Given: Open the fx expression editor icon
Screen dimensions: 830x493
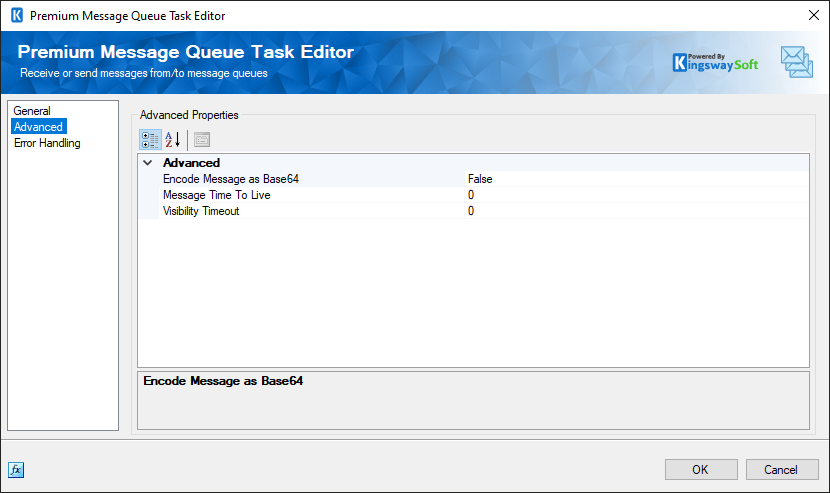Looking at the screenshot, I should point(16,470).
